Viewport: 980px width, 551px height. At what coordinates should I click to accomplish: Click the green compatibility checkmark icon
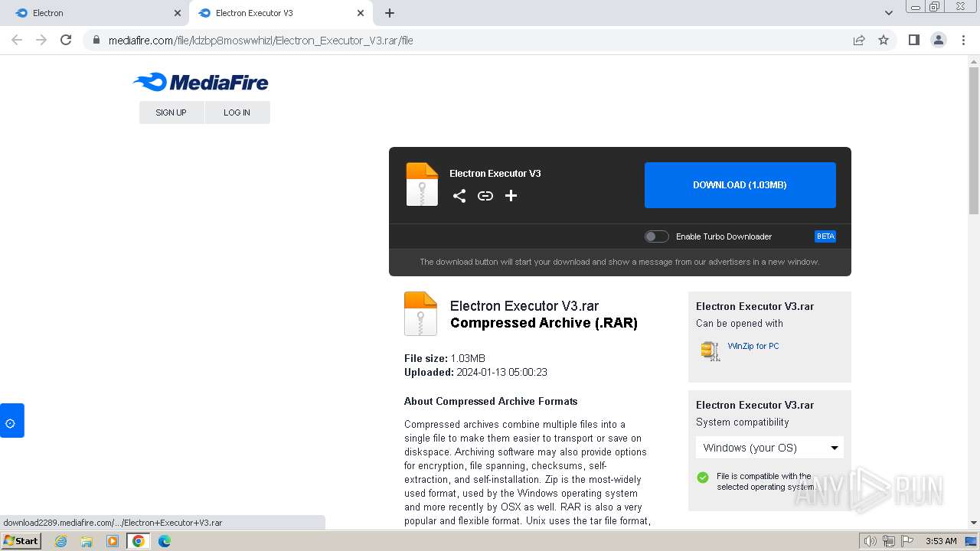703,478
